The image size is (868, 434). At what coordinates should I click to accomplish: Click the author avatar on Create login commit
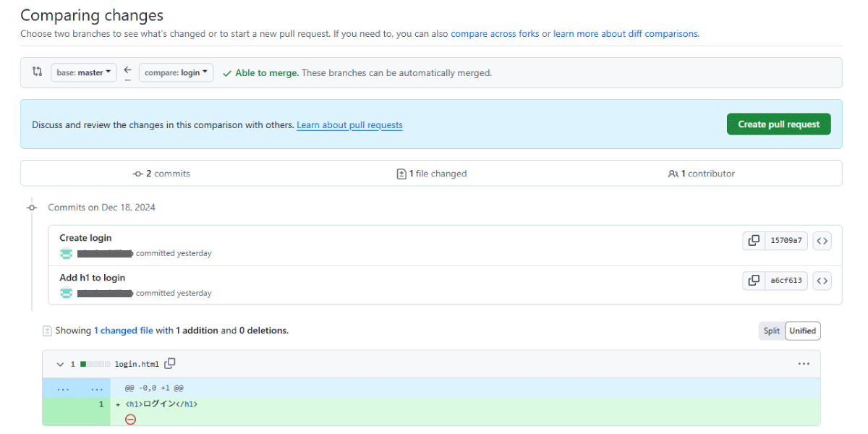click(67, 253)
